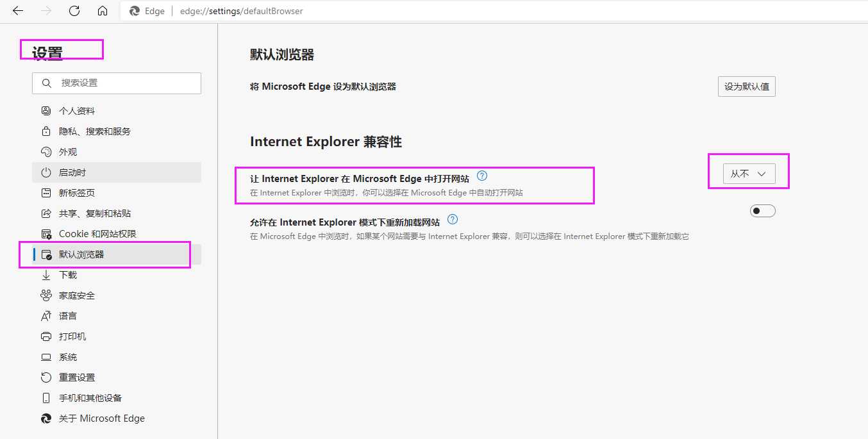Click the 默认浏览器 page heading

pyautogui.click(x=282, y=55)
